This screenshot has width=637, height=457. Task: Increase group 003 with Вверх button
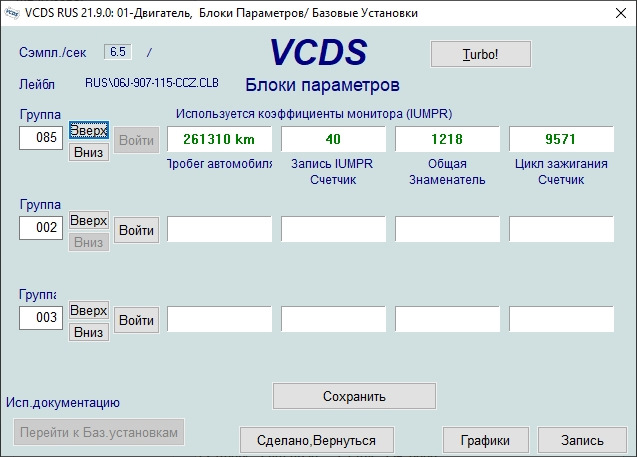[x=89, y=311]
